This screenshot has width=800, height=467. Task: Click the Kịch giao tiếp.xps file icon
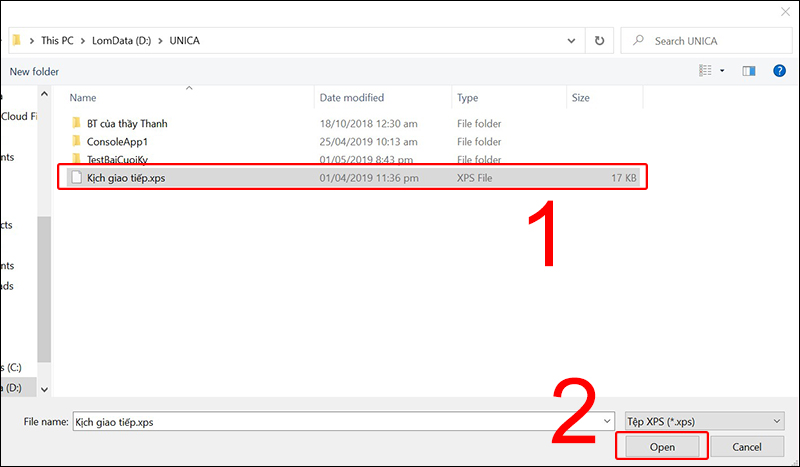tap(77, 178)
